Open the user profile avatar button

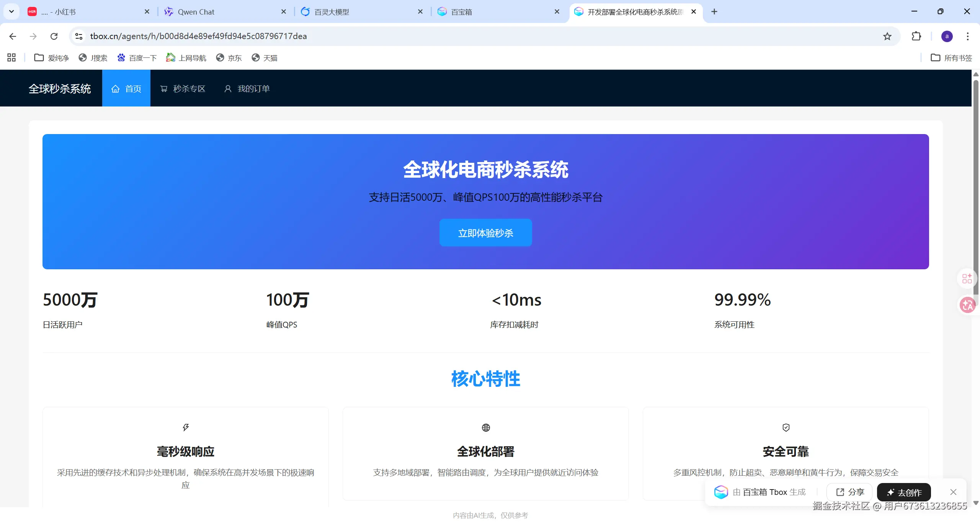pyautogui.click(x=947, y=36)
